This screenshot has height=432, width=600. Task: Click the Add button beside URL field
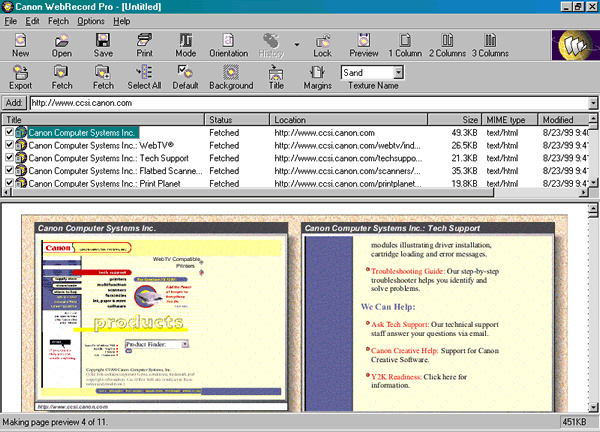(x=14, y=103)
